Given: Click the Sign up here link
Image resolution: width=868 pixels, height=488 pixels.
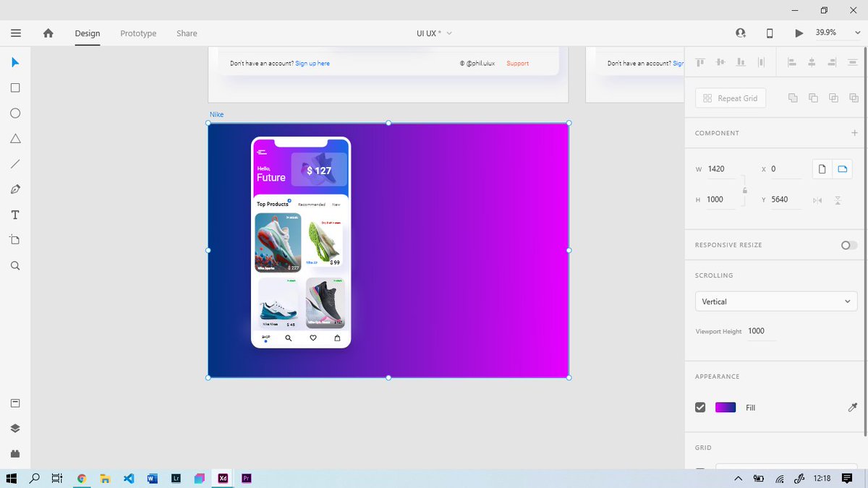Looking at the screenshot, I should coord(312,64).
